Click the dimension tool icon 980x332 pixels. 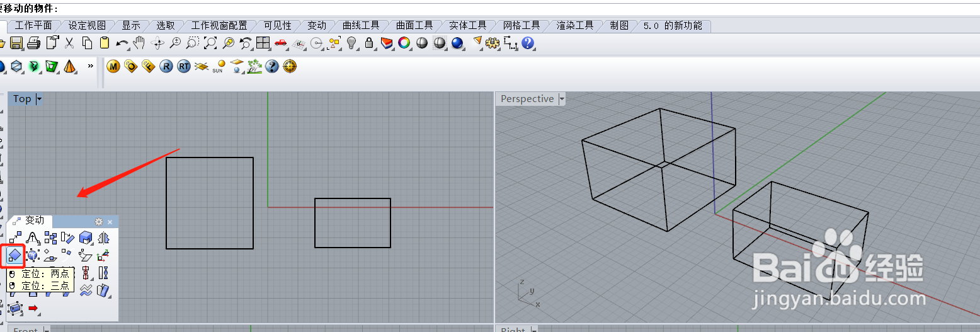510,43
